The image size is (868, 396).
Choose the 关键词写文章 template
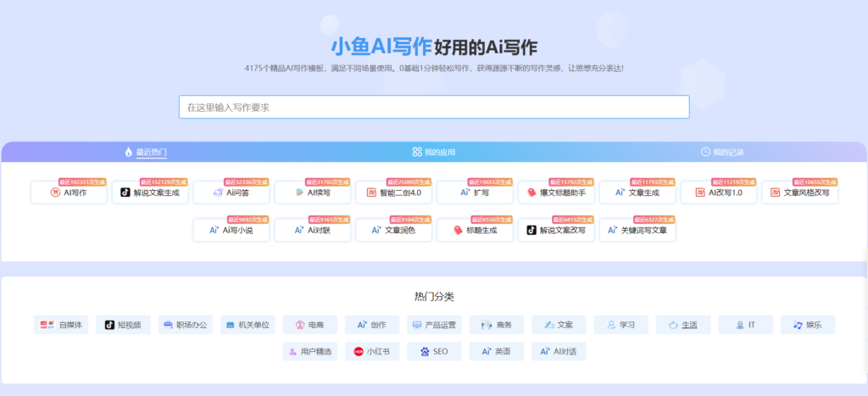[637, 231]
